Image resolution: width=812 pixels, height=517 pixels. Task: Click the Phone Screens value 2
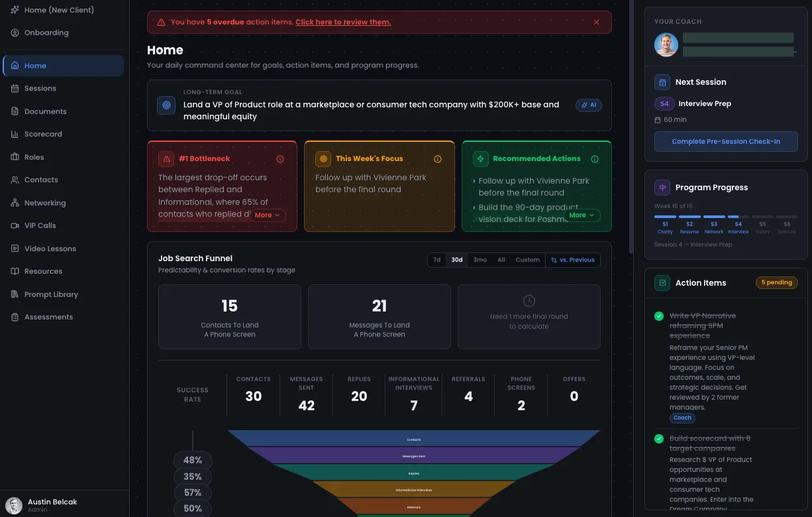521,406
